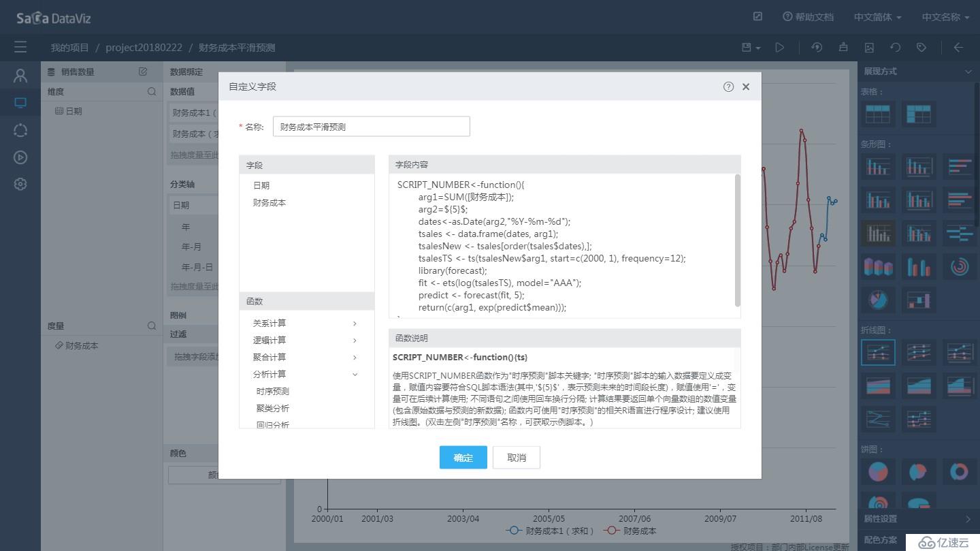Screen dimensions: 980x551
Task: Click the fullscreen icon in top bar
Action: [x=758, y=16]
